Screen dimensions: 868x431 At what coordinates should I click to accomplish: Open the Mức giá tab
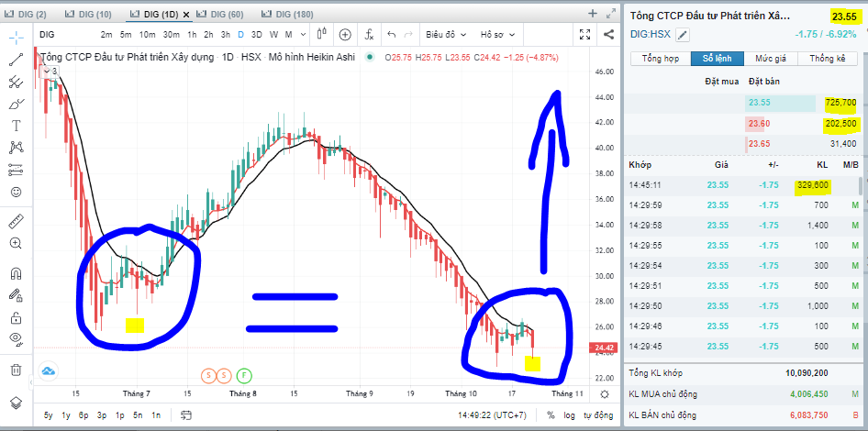point(771,59)
